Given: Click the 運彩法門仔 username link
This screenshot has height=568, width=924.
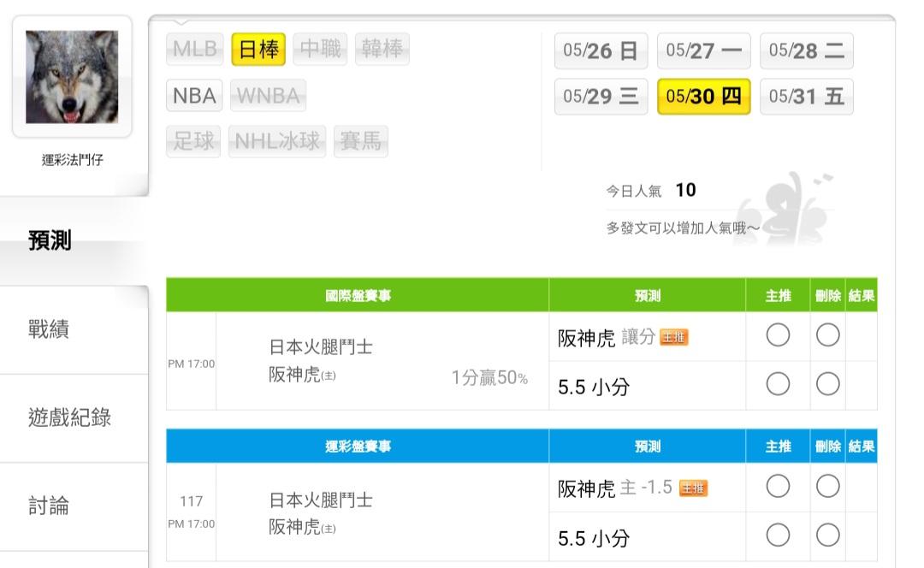Looking at the screenshot, I should click(72, 160).
